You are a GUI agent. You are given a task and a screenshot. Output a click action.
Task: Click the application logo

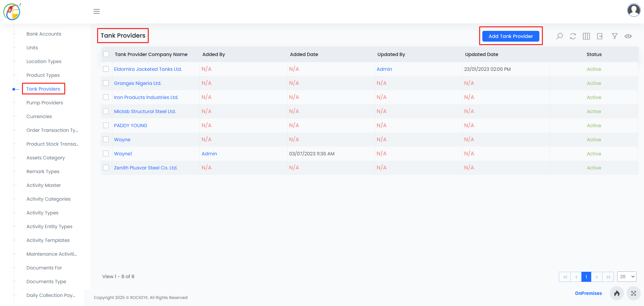tap(12, 12)
